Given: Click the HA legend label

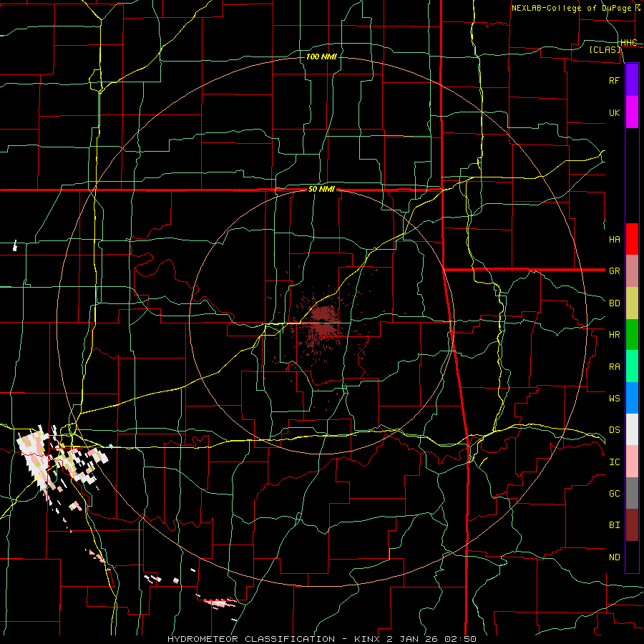Looking at the screenshot, I should tap(614, 240).
